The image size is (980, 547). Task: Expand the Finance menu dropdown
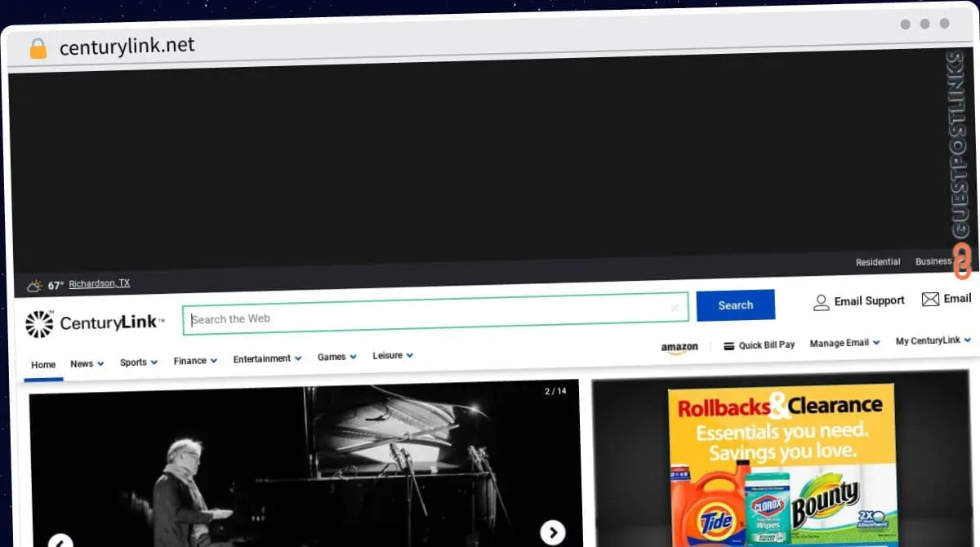(x=195, y=361)
